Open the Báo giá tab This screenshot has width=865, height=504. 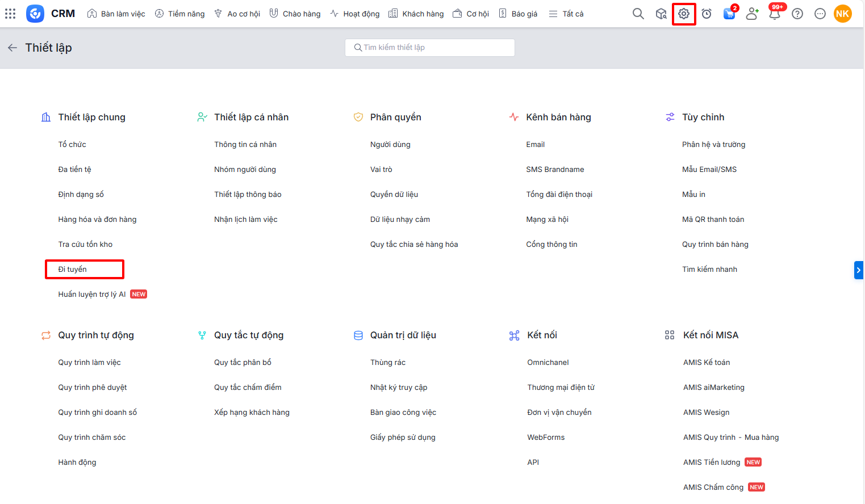tap(518, 14)
